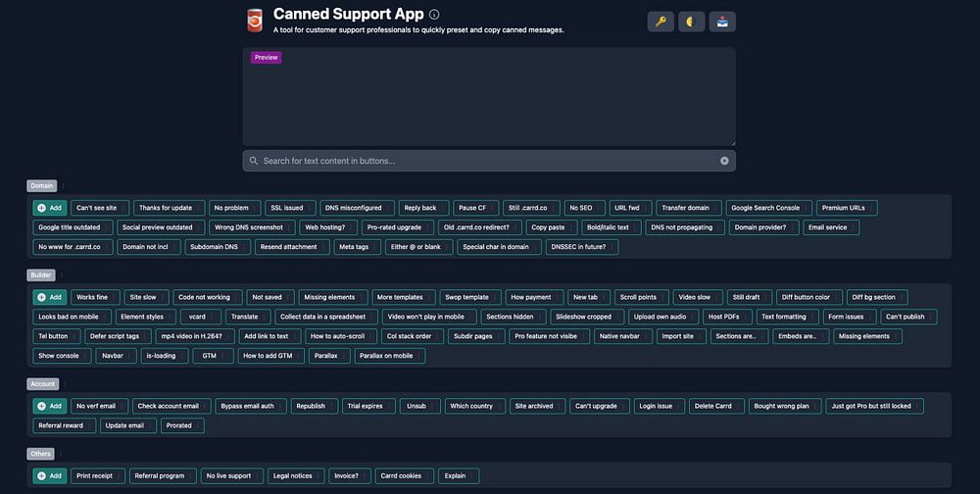This screenshot has width=980, height=494.
Task: Choose the Show console message
Action: coord(62,355)
